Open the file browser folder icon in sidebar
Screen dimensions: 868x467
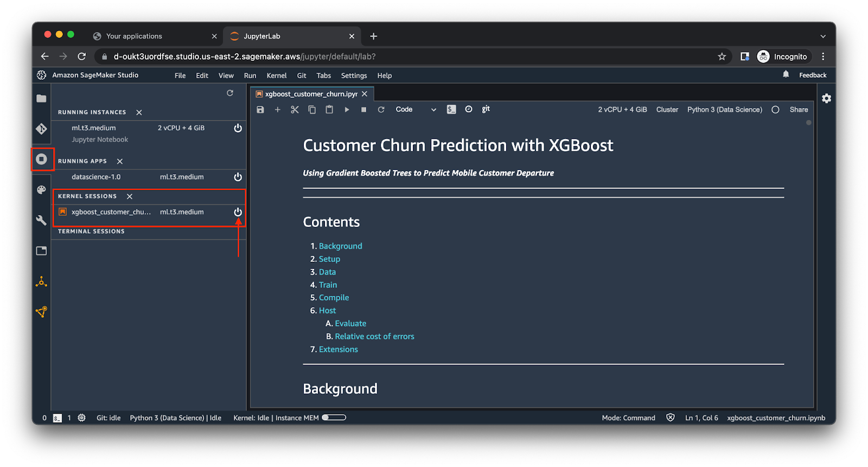point(41,98)
